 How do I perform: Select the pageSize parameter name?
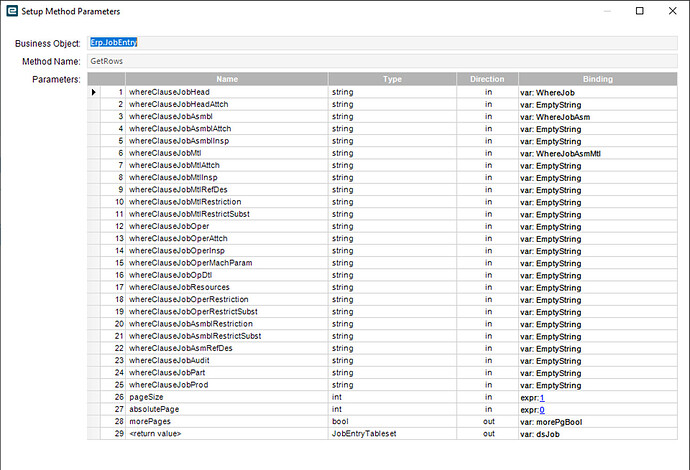pos(227,397)
